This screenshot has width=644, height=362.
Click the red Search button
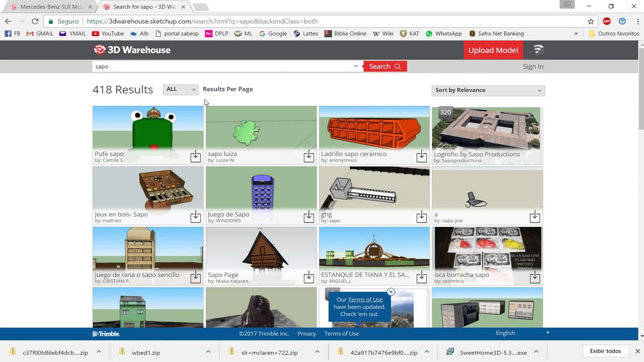[385, 66]
